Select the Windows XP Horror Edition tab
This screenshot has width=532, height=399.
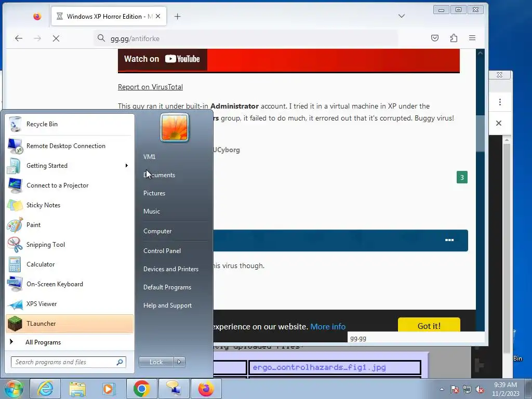coord(109,16)
